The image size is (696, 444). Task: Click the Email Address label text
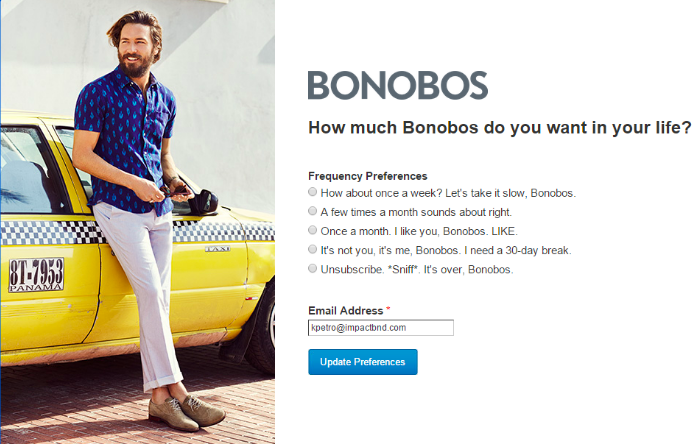[x=345, y=310]
